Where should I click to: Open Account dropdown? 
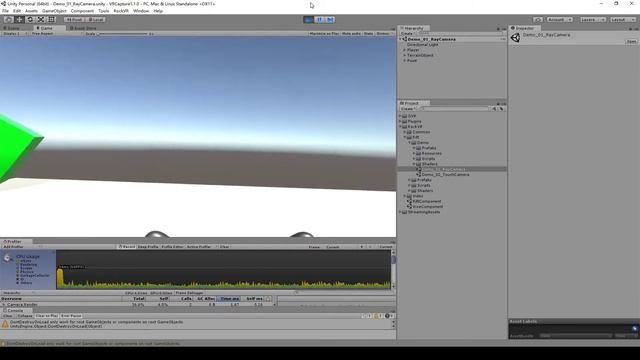click(560, 20)
